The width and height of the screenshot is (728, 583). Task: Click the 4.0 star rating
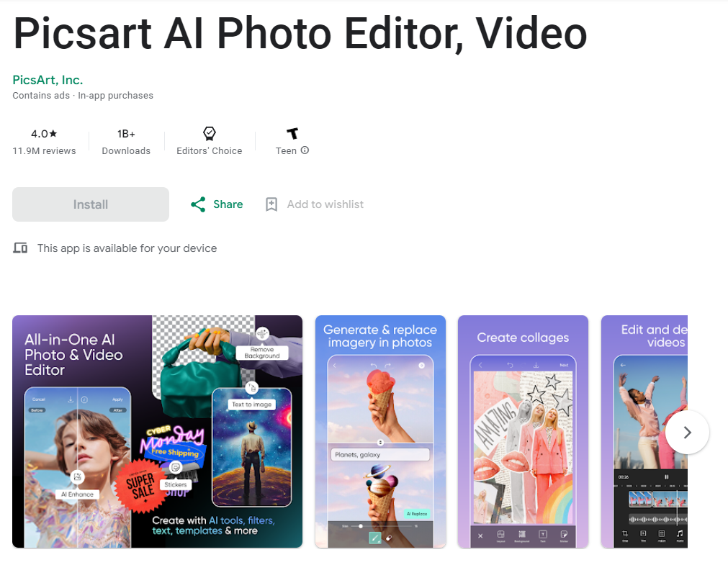pos(44,134)
